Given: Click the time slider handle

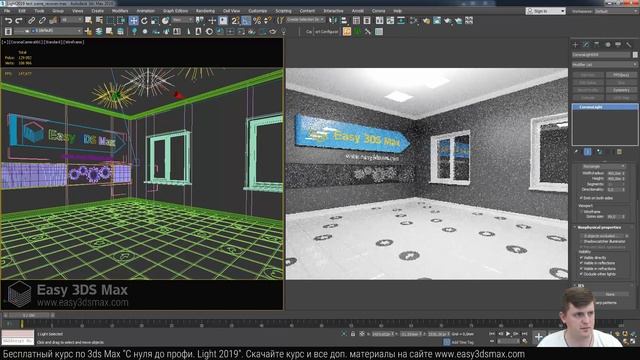Looking at the screenshot, I should point(29,315).
